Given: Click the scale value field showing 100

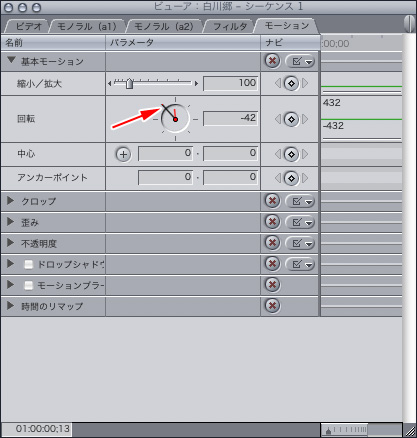Looking at the screenshot, I should pos(231,83).
